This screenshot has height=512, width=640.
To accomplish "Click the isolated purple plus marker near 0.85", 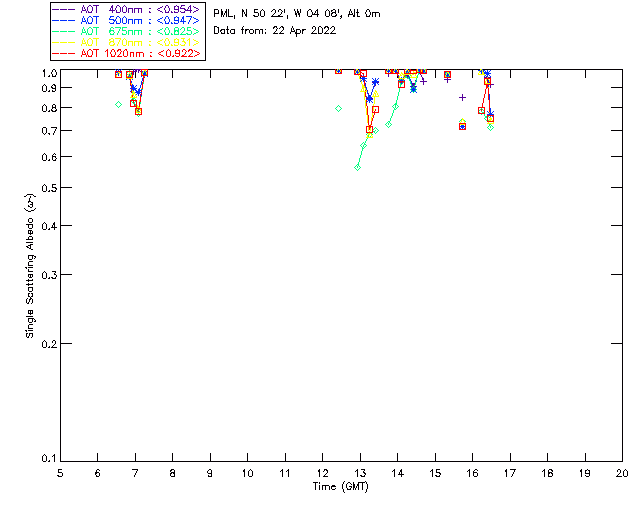I will click(462, 97).
